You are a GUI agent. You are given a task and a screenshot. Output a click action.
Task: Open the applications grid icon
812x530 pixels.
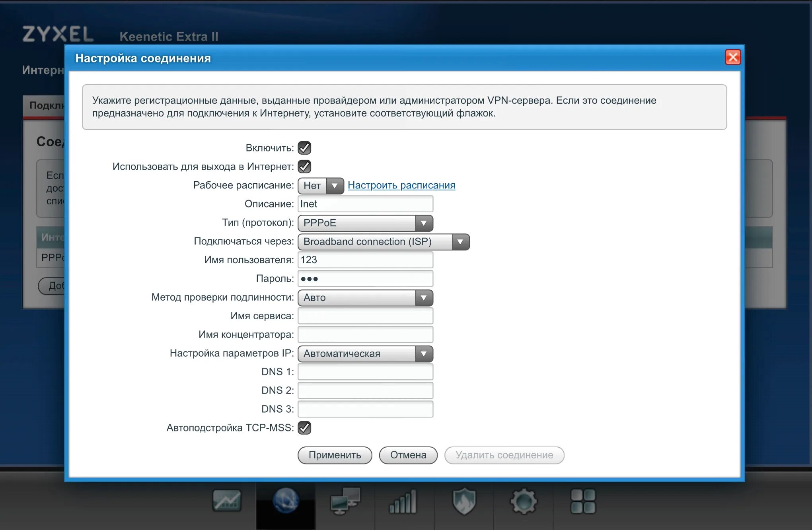(x=583, y=501)
